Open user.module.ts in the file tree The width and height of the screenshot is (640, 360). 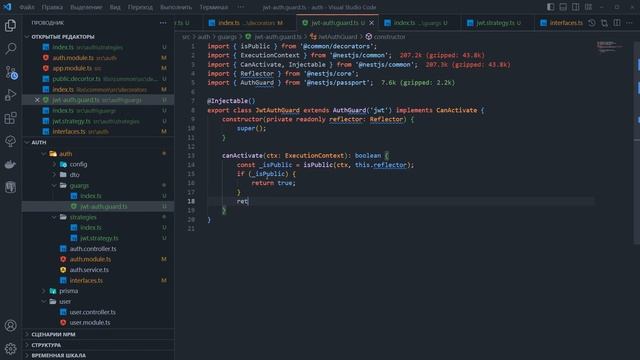pos(90,322)
